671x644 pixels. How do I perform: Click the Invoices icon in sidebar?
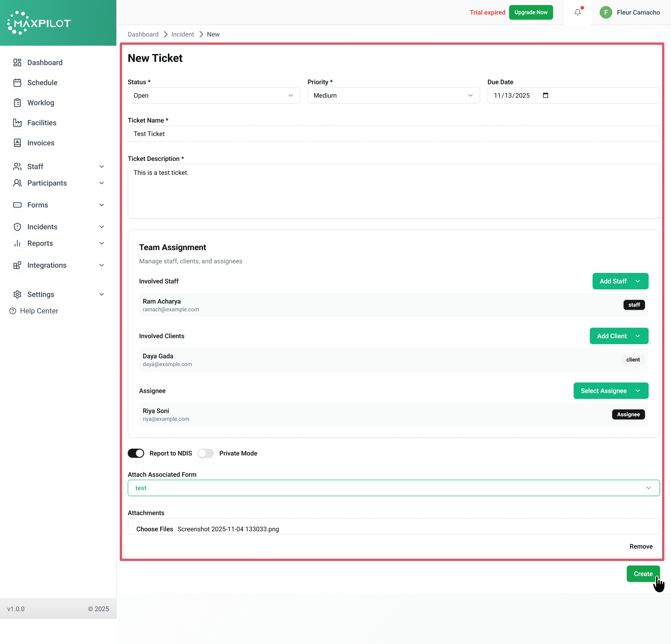17,143
